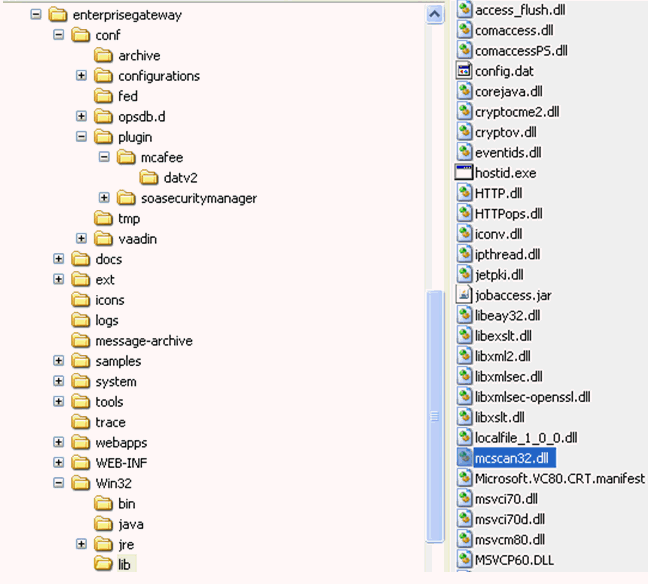Select the java folder under Win32
The height and width of the screenshot is (584, 648).
pos(131,524)
